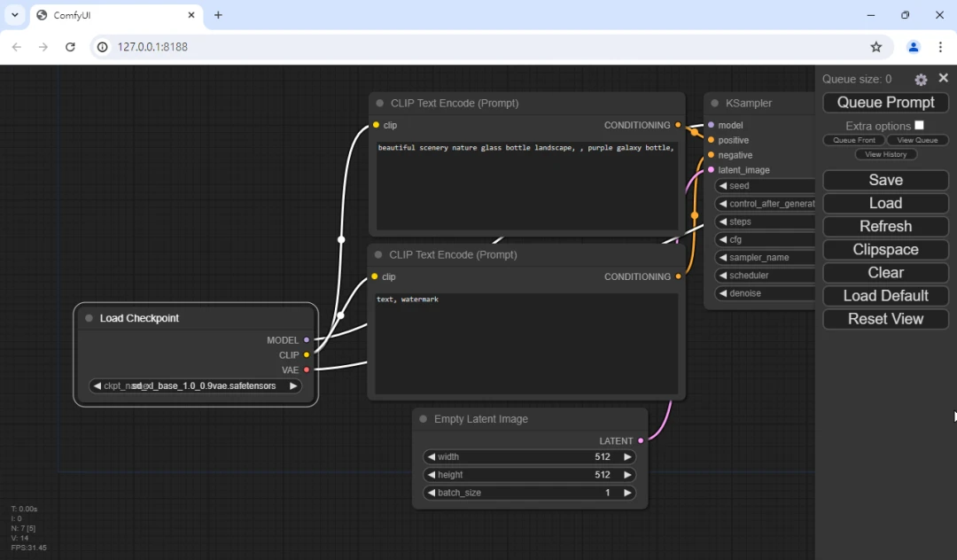This screenshot has width=957, height=560.
Task: Collapse the Load Checkpoint node
Action: tap(89, 318)
